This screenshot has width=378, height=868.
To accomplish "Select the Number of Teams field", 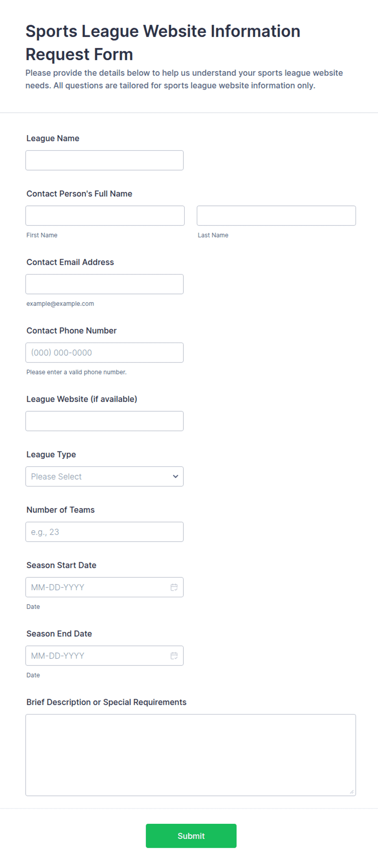I will (104, 532).
